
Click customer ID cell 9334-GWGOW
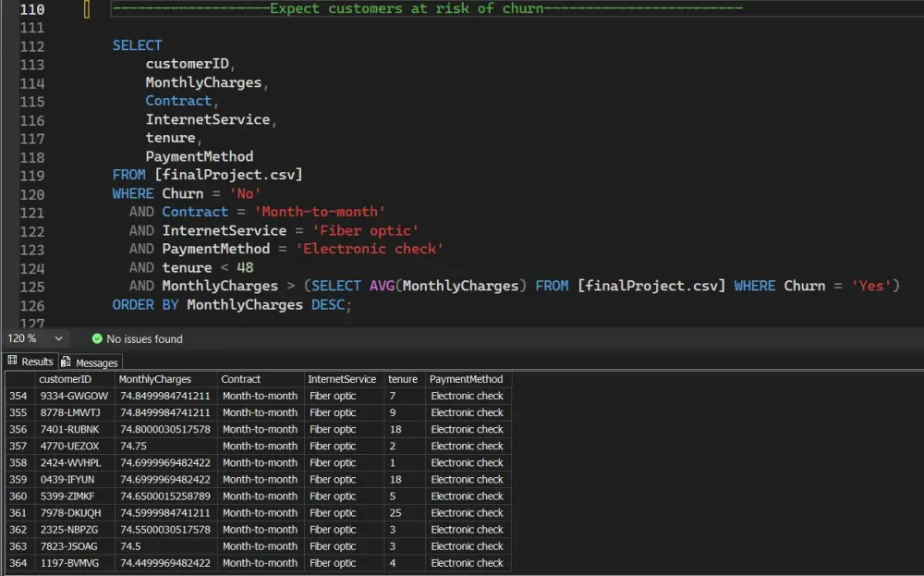coord(74,396)
